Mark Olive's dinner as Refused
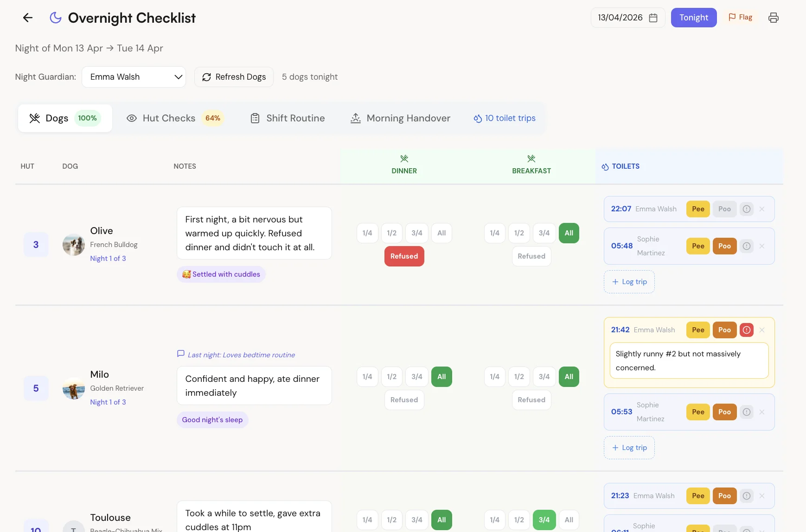806x532 pixels. (404, 256)
